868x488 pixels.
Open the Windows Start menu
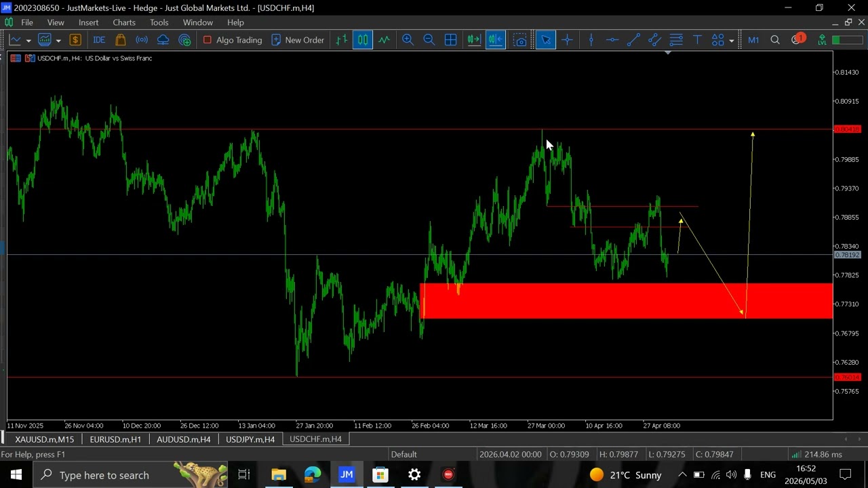[16, 475]
